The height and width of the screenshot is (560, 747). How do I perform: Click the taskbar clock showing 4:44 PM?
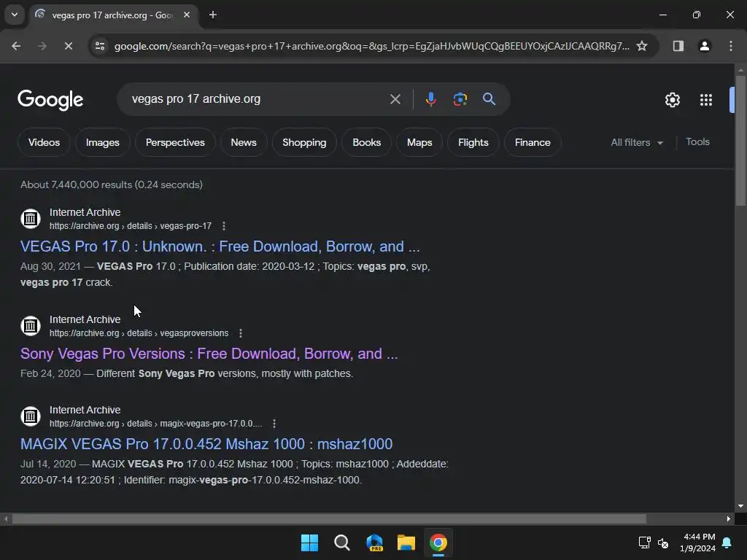click(x=698, y=542)
